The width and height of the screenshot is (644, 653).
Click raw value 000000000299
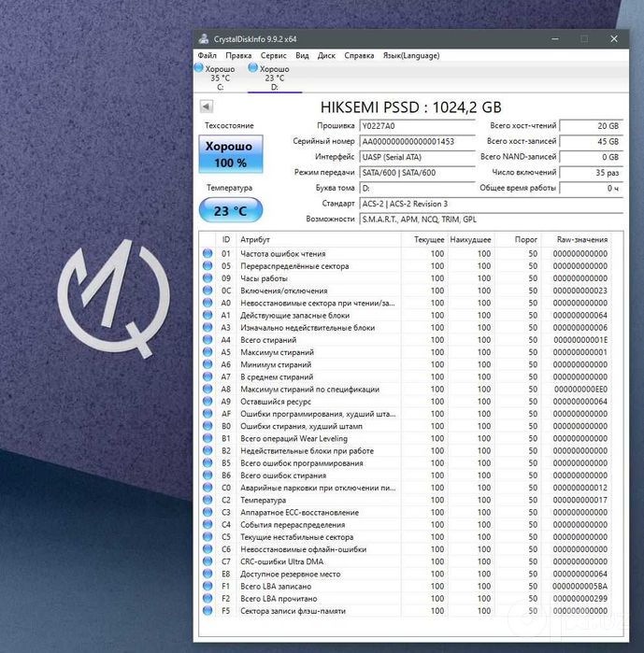coord(580,598)
